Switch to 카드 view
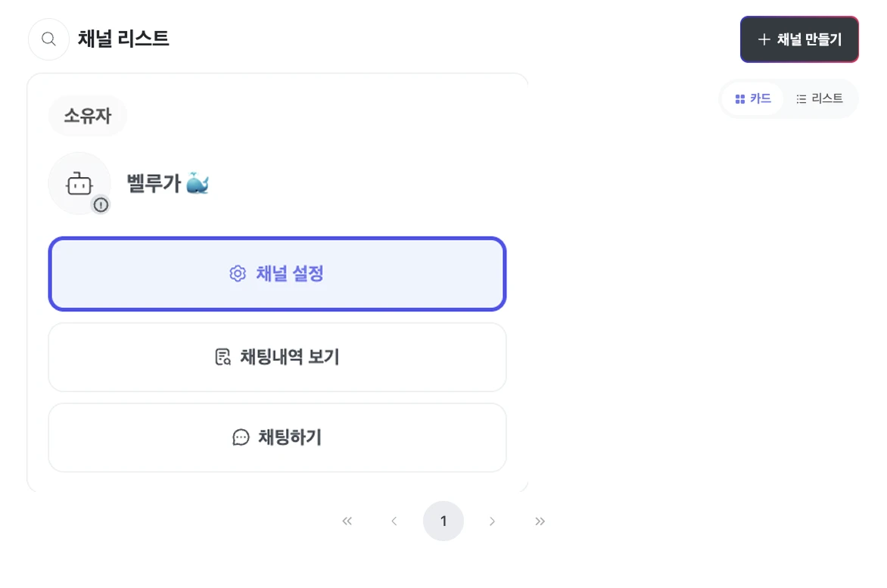This screenshot has width=887, height=588. point(752,99)
